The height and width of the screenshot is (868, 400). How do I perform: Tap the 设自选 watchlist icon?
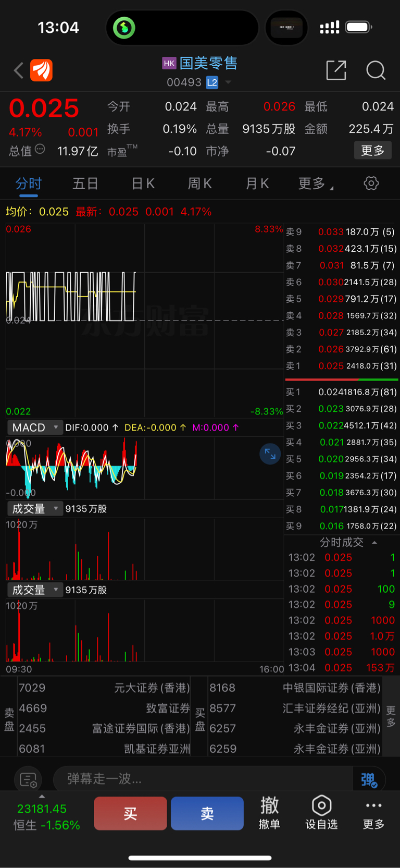(x=321, y=813)
